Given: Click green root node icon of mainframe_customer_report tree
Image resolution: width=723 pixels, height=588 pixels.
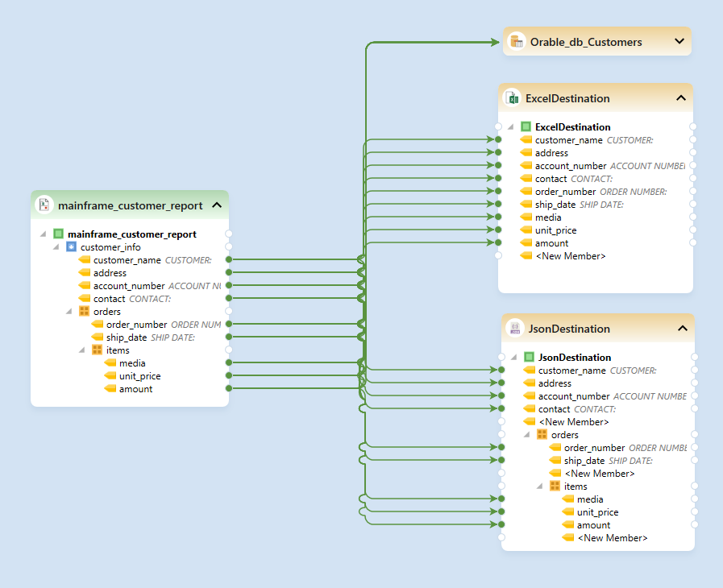Looking at the screenshot, I should pyautogui.click(x=58, y=234).
